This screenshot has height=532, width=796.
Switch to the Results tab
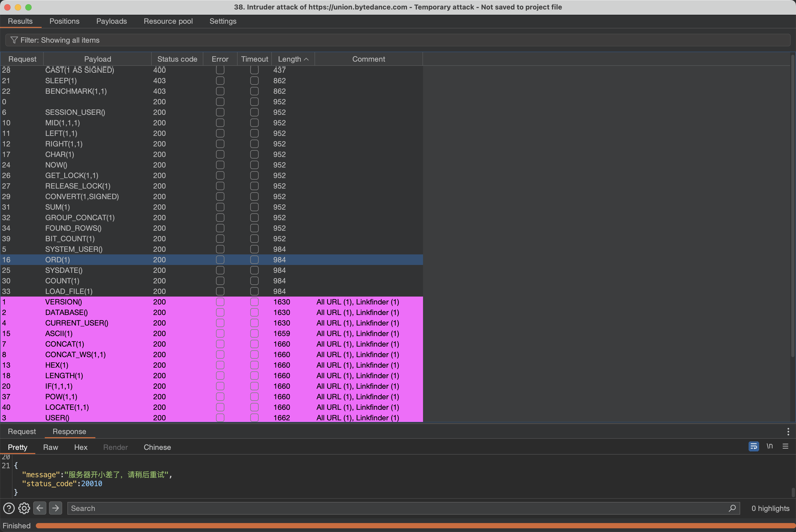(20, 21)
